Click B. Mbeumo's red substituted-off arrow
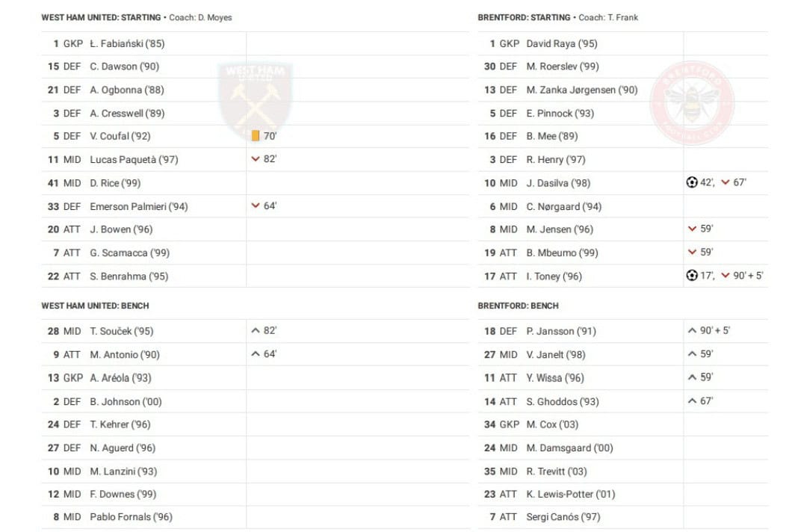The height and width of the screenshot is (532, 798). pyautogui.click(x=692, y=252)
